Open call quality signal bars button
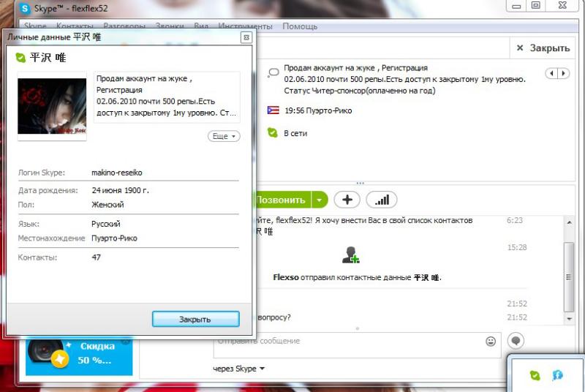This screenshot has width=585, height=392. 382,200
